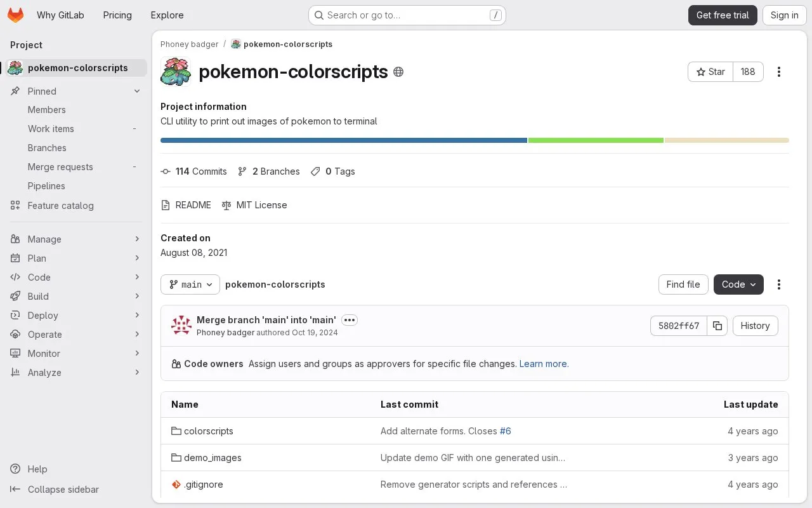
Task: Open repository actions menu beside Code button
Action: pos(779,284)
